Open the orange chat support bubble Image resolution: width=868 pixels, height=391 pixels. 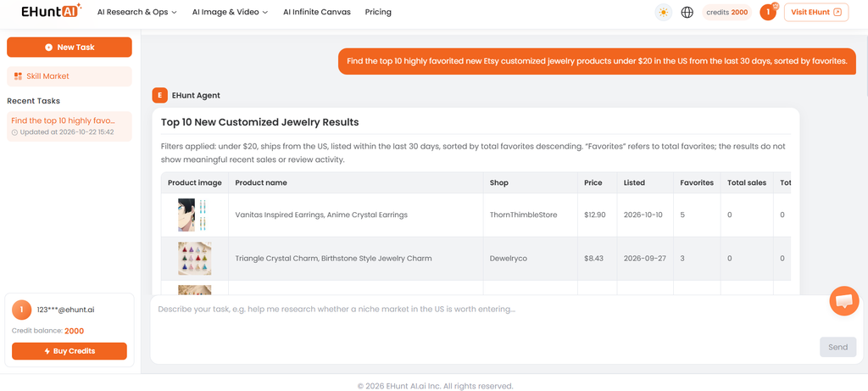[844, 301]
